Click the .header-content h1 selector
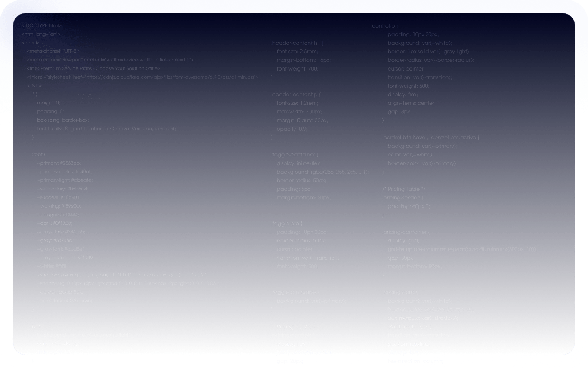Viewport: 588px width, 368px height. coord(297,43)
